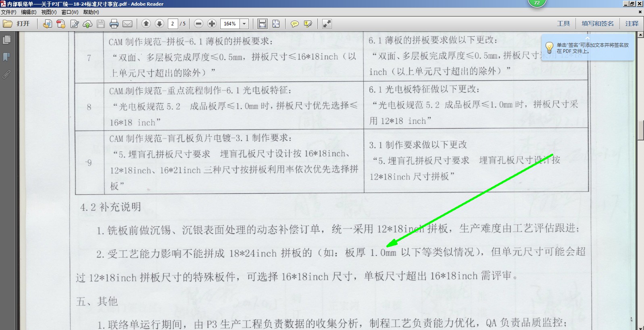Click the total page count '/ 5' label
The image size is (644, 330).
pyautogui.click(x=183, y=24)
